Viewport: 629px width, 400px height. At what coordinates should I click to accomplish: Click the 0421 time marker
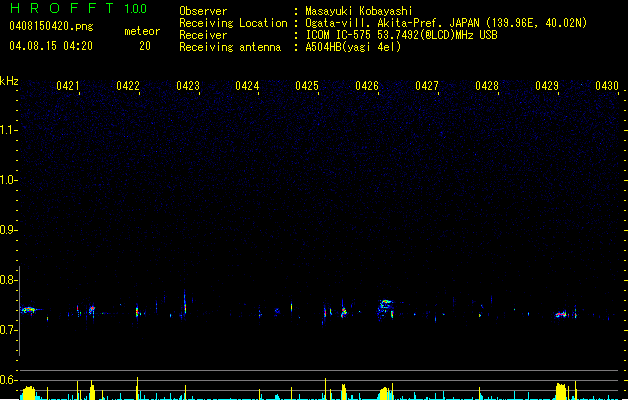click(x=68, y=86)
